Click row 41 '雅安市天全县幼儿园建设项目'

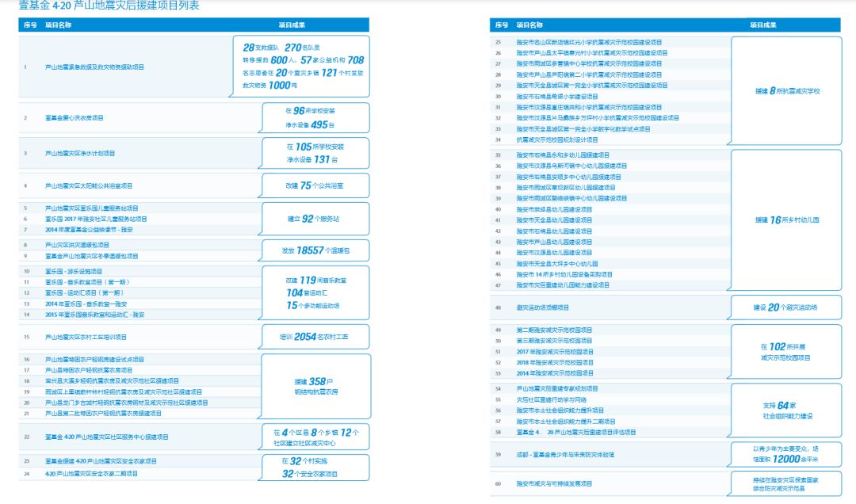point(554,220)
